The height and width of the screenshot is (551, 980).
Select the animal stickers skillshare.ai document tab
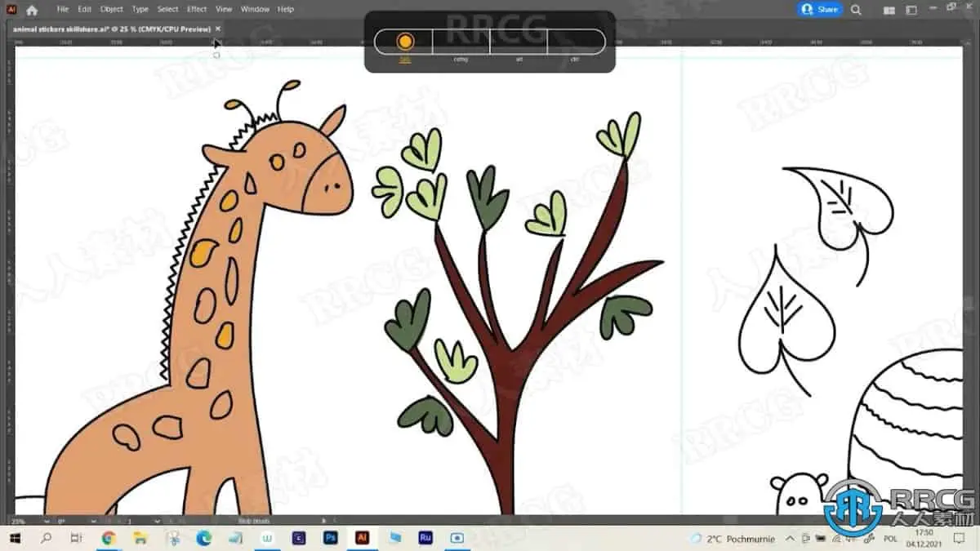pyautogui.click(x=111, y=29)
